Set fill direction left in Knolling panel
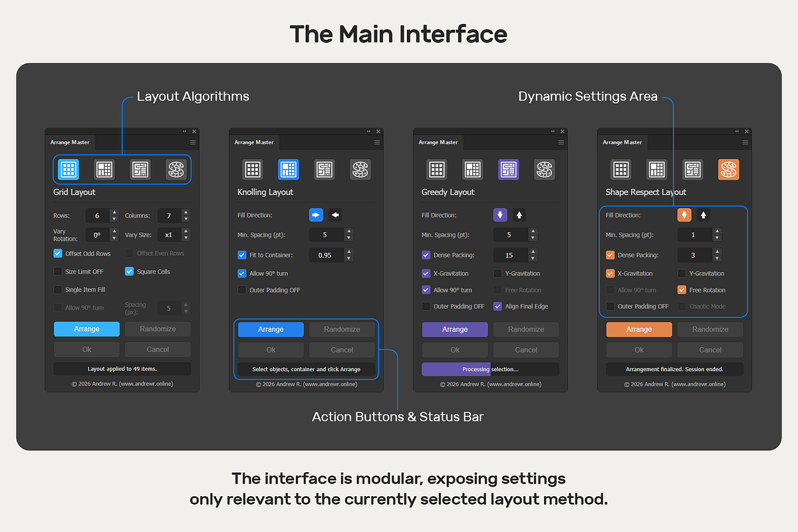This screenshot has width=798, height=532. click(335, 215)
